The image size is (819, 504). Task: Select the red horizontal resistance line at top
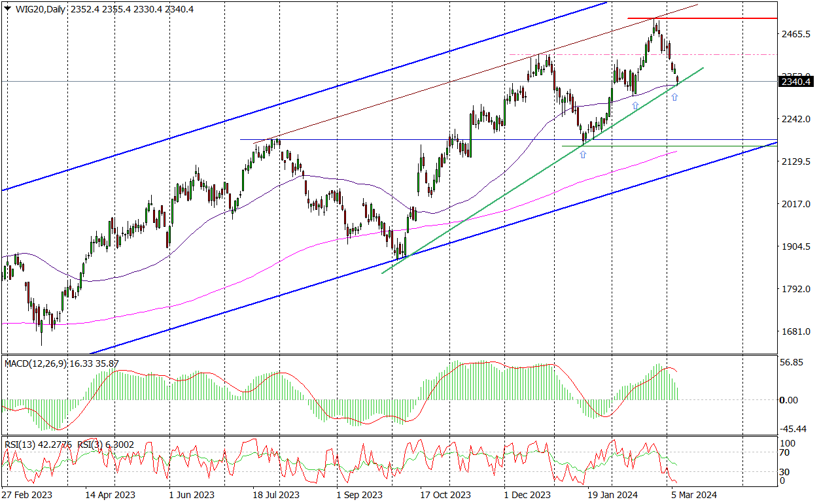[x=702, y=18]
